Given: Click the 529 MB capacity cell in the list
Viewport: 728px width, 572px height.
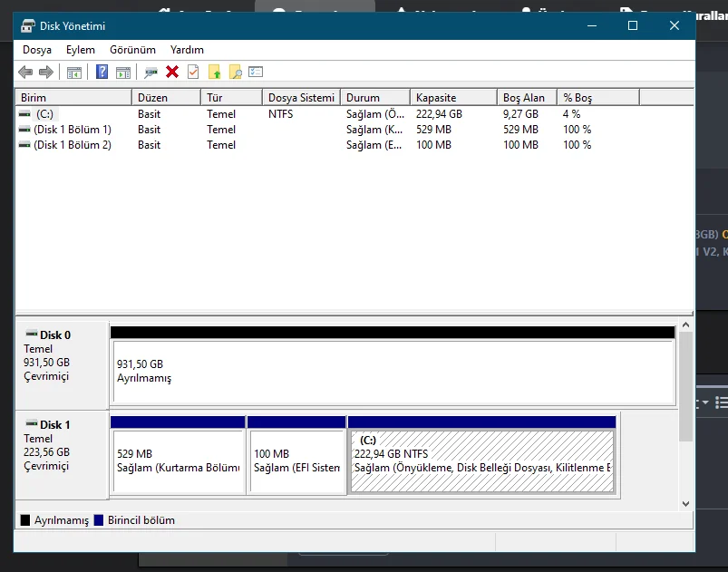Looking at the screenshot, I should tap(433, 130).
